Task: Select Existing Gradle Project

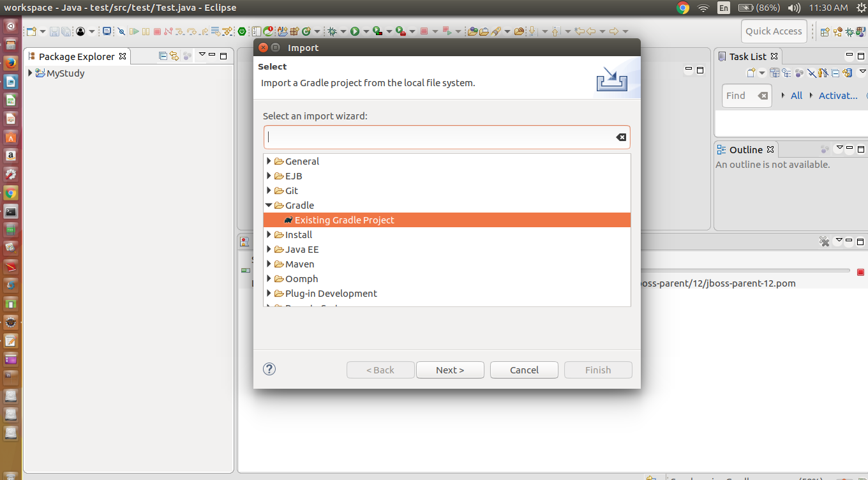Action: click(x=447, y=220)
